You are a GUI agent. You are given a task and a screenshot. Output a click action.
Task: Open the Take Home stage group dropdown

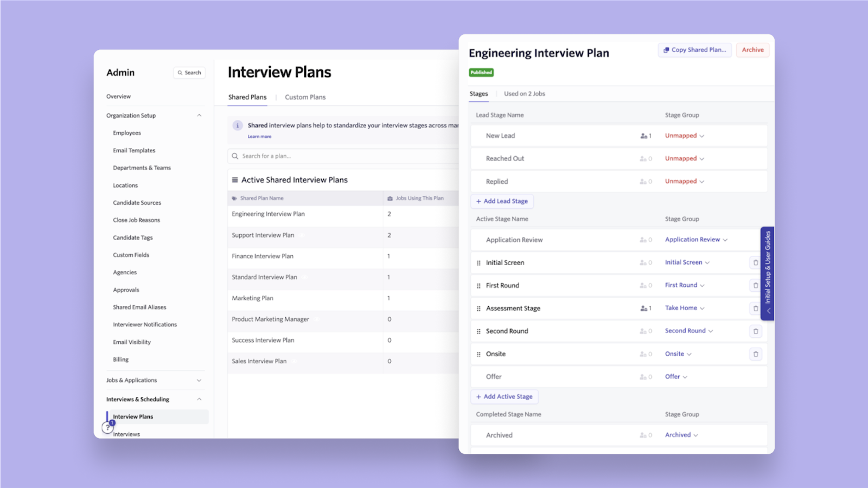(684, 308)
